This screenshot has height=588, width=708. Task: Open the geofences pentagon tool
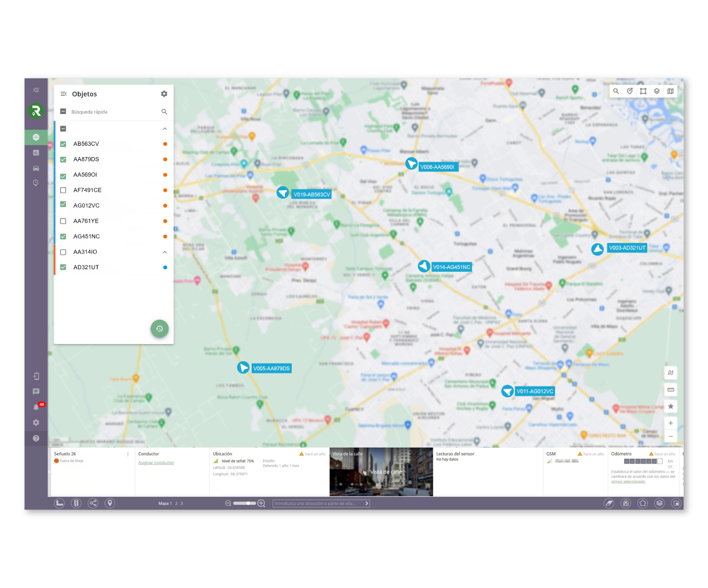[x=642, y=503]
